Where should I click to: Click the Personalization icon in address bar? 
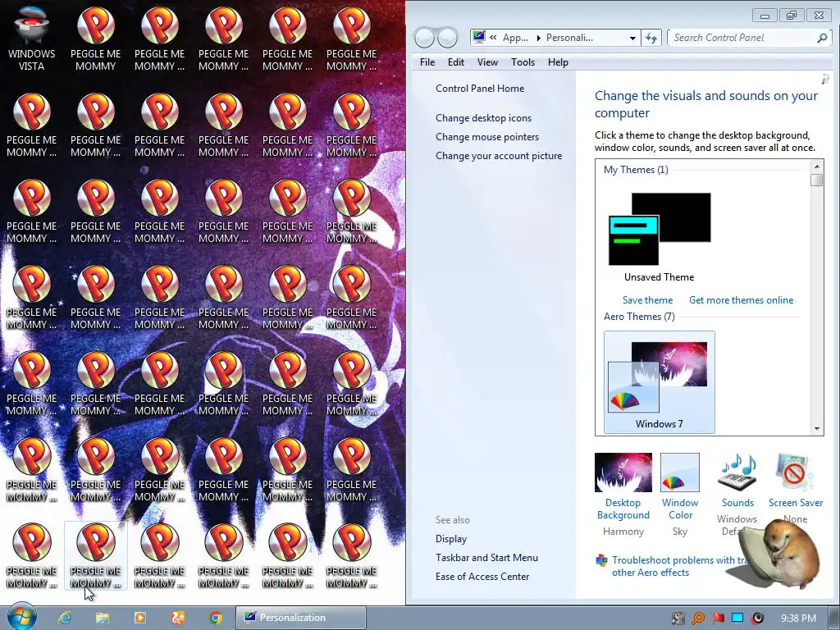(x=479, y=37)
